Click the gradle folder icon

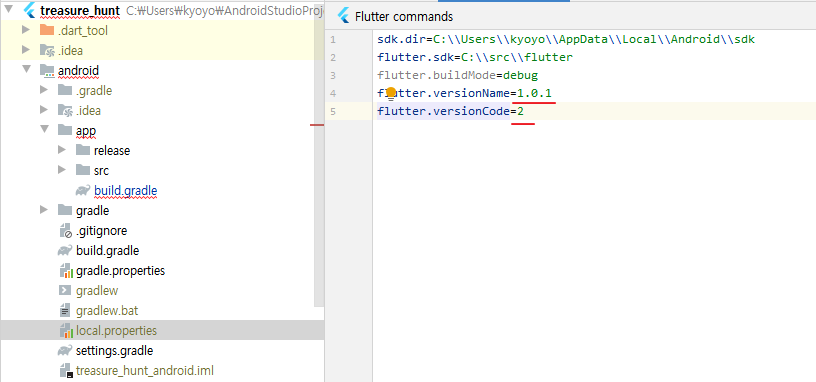click(65, 210)
